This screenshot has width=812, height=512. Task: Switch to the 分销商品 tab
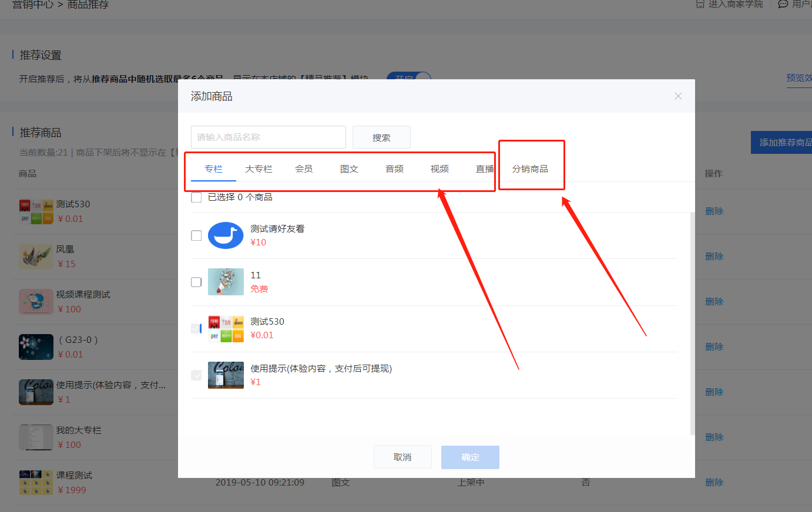click(x=530, y=169)
